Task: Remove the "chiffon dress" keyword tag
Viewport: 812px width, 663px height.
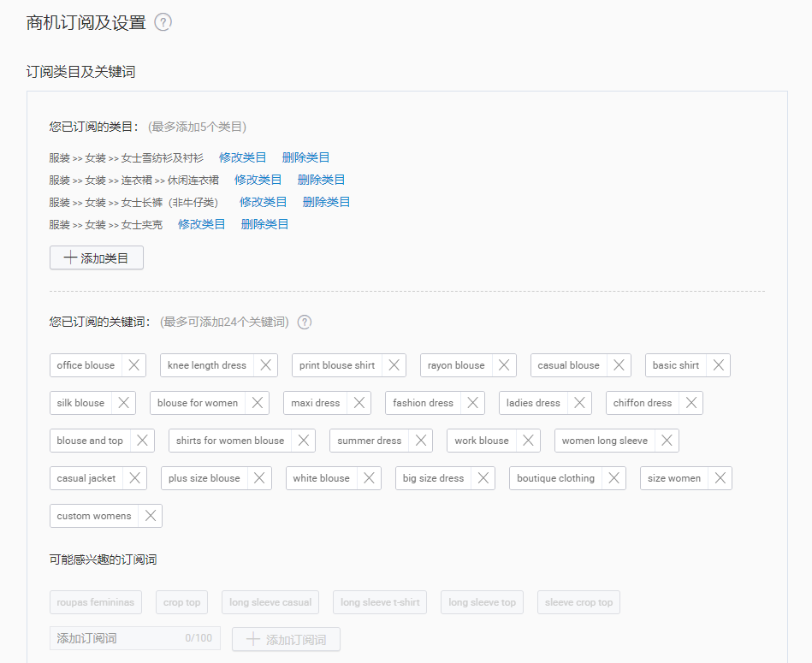Action: pyautogui.click(x=690, y=402)
